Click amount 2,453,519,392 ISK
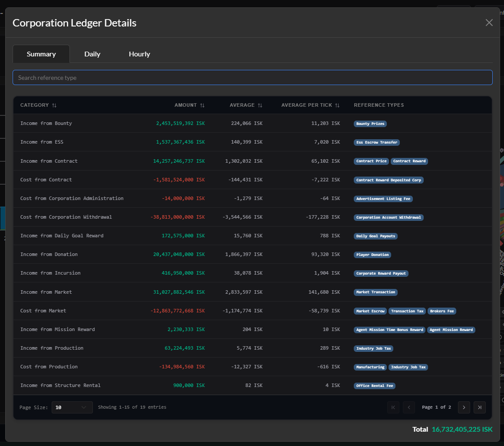Screen dimensions: 504x446 180,123
